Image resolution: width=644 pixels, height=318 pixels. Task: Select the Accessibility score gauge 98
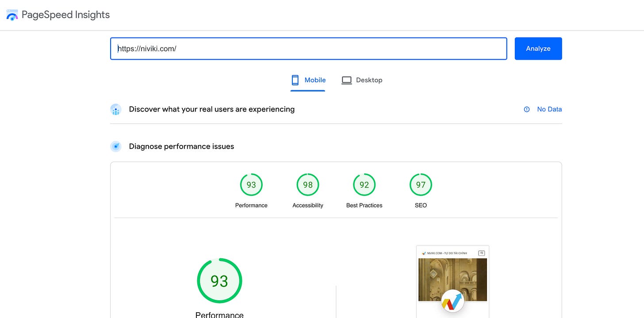[308, 191]
